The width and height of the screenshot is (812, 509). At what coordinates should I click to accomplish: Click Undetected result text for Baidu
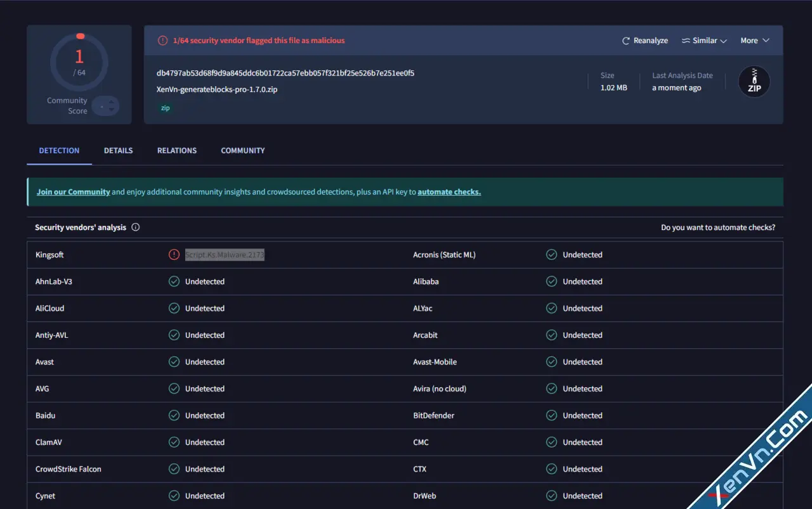click(205, 415)
